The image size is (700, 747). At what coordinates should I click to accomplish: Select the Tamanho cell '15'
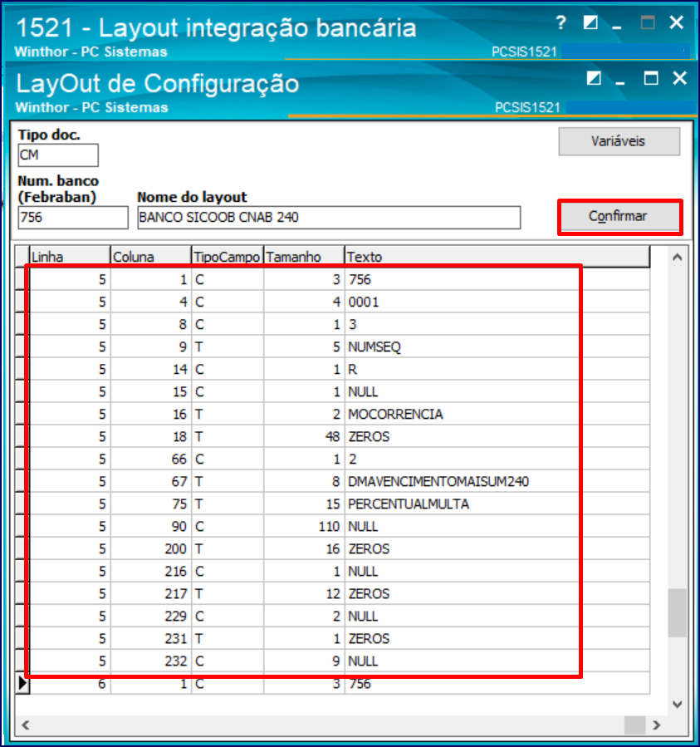304,504
